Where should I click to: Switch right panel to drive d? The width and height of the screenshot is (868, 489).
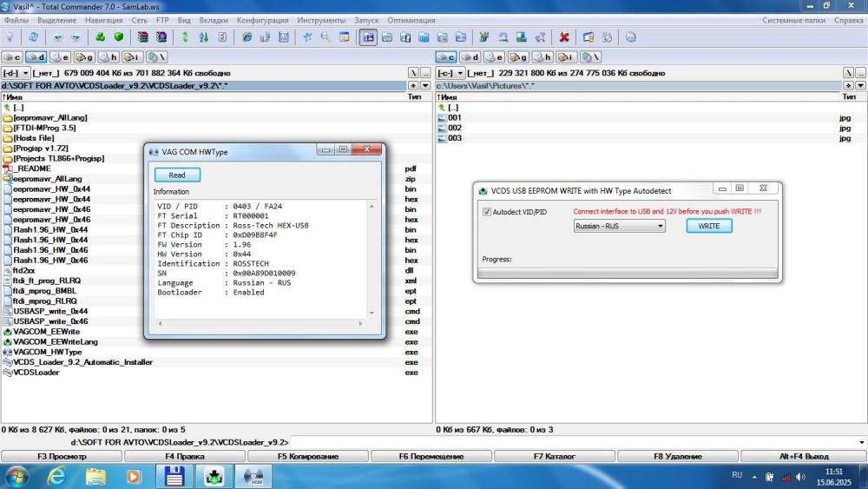coord(470,57)
